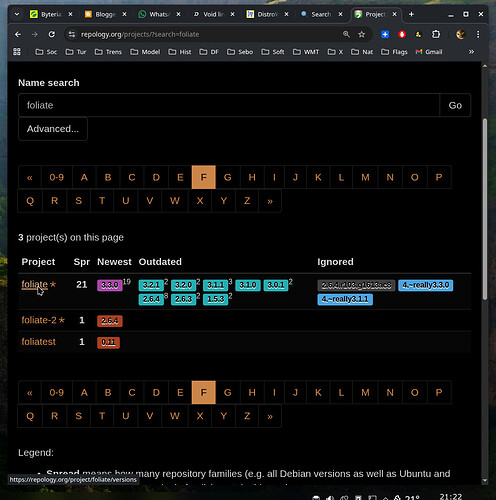Click the Go search button
The width and height of the screenshot is (496, 500).
[x=455, y=105]
